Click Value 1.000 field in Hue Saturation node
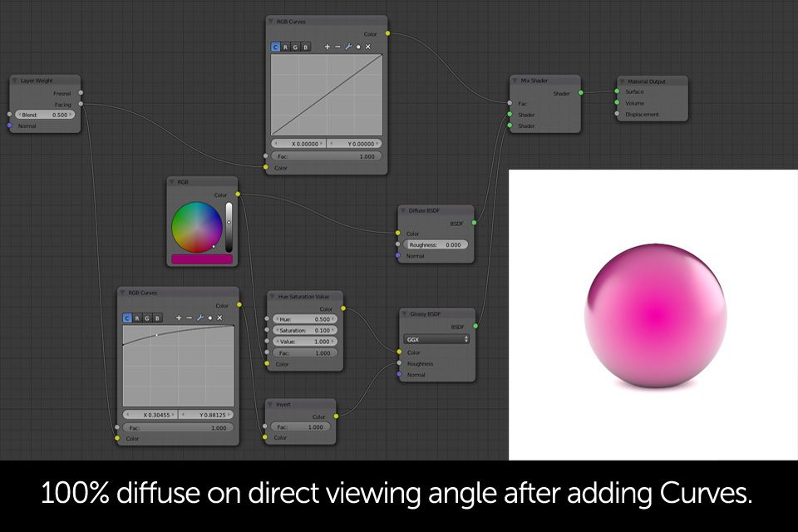The height and width of the screenshot is (532, 798). tap(305, 342)
